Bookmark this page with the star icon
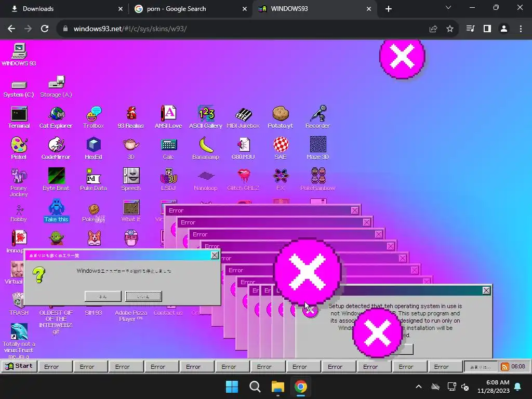This screenshot has height=399, width=532. click(x=450, y=29)
